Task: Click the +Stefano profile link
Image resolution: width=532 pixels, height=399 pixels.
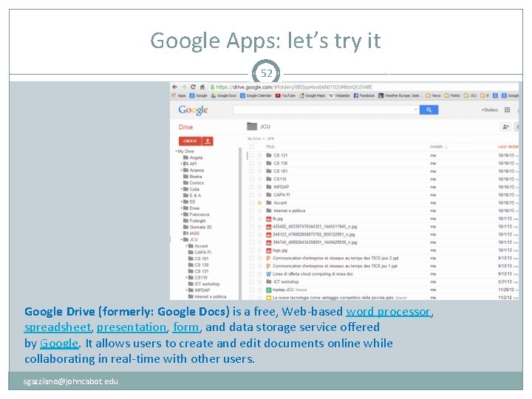Action: 489,109
